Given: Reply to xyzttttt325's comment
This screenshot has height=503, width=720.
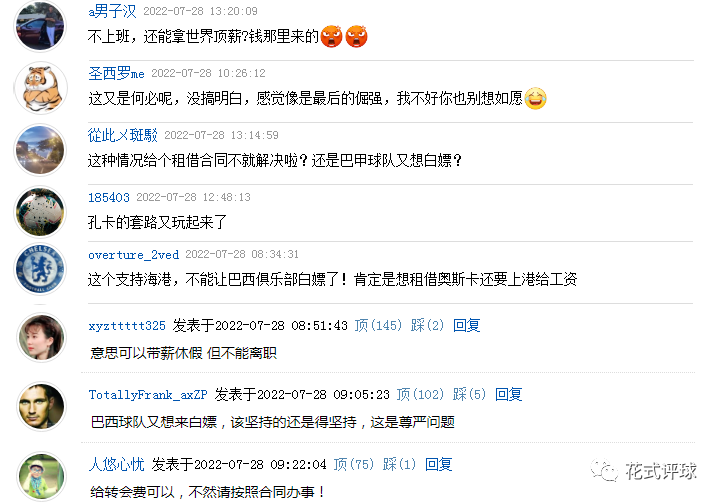Looking at the screenshot, I should (467, 325).
